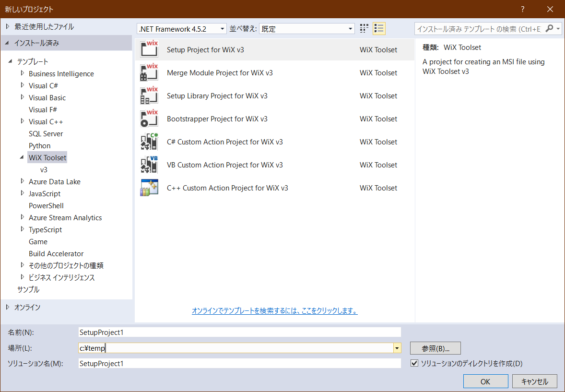Expand the Azure Stream Analytics node
Viewport: 565px width, 392px height.
[x=23, y=217]
